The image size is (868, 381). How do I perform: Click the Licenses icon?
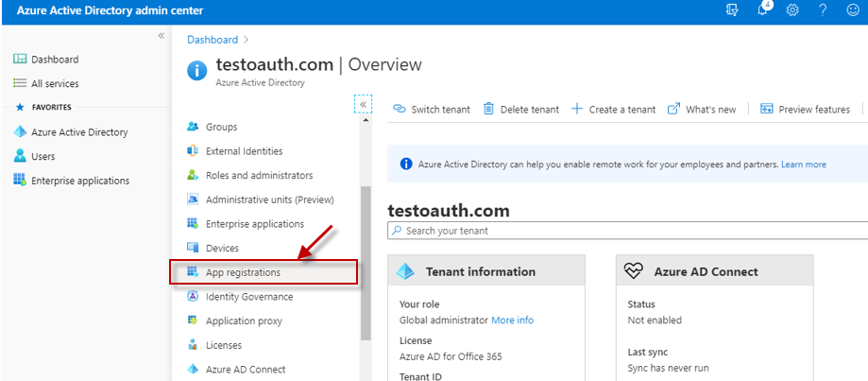(x=193, y=345)
